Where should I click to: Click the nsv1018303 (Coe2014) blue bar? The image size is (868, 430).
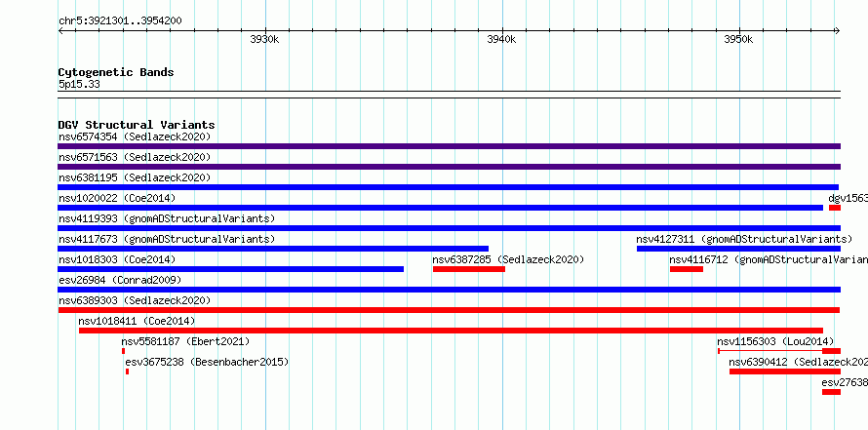click(231, 269)
